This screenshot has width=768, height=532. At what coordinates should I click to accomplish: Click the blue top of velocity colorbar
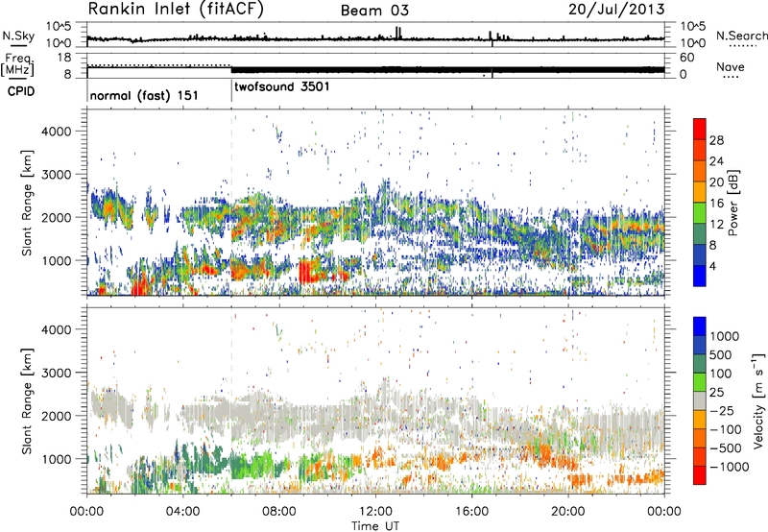pyautogui.click(x=700, y=326)
